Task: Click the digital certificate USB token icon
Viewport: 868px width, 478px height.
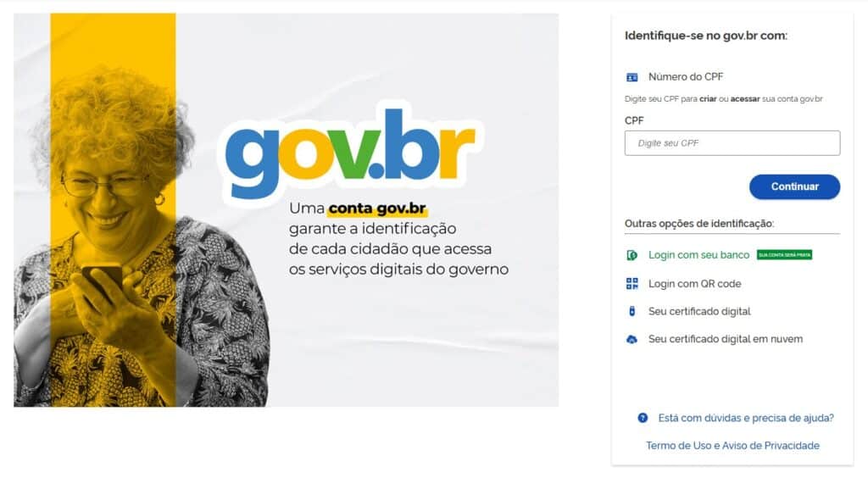Action: (632, 312)
